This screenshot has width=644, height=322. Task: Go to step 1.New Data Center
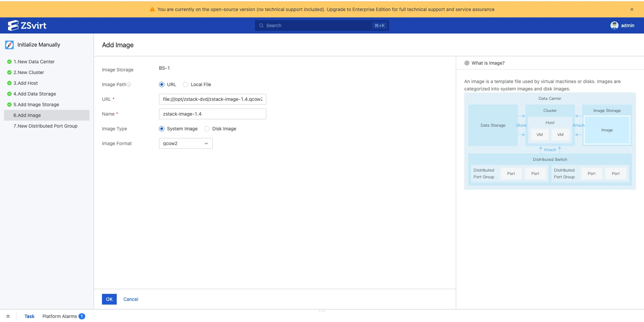tap(34, 62)
